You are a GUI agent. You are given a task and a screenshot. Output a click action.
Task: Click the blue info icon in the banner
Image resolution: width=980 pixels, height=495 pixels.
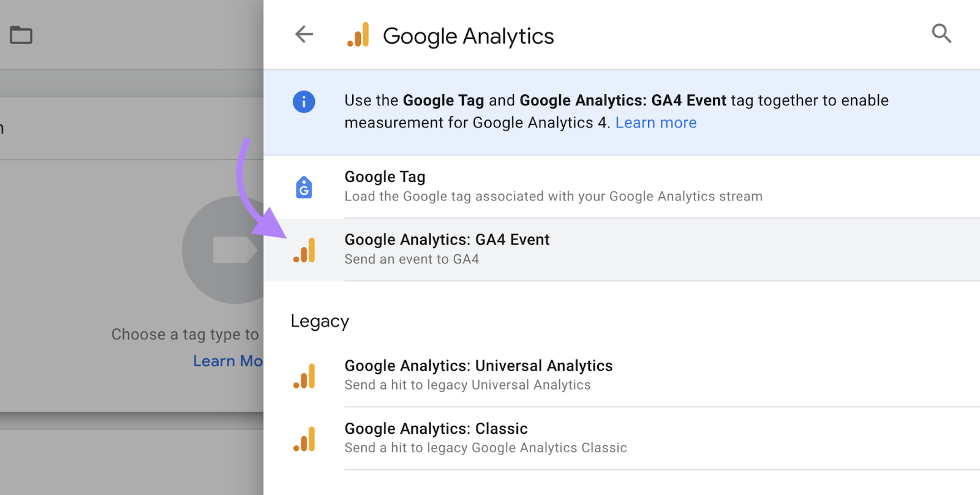[x=304, y=102]
